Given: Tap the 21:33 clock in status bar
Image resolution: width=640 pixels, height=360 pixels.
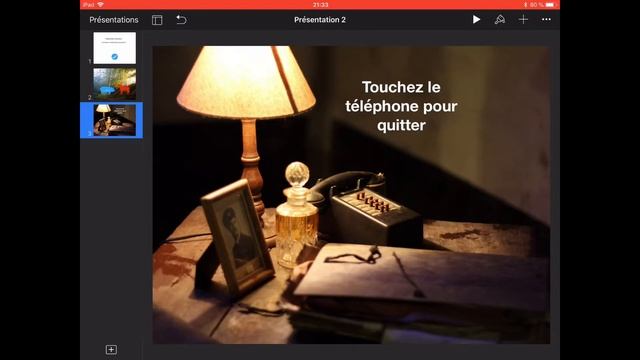Looking at the screenshot, I should [320, 4].
